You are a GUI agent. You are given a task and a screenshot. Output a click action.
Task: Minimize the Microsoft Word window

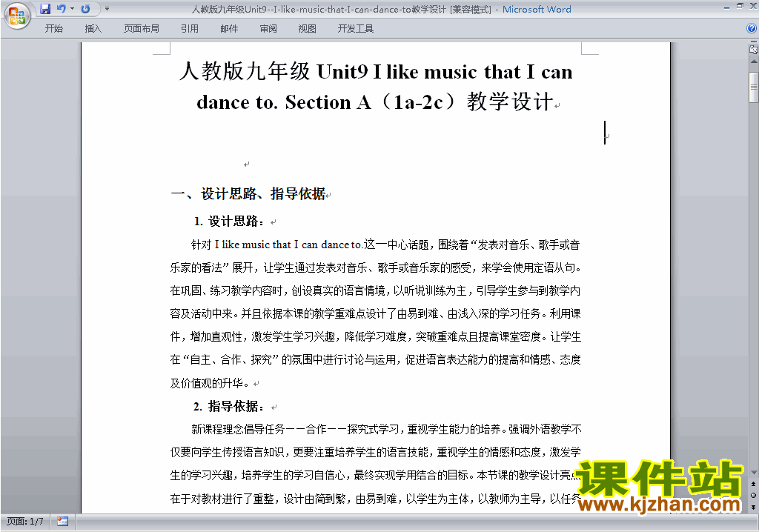pos(726,7)
